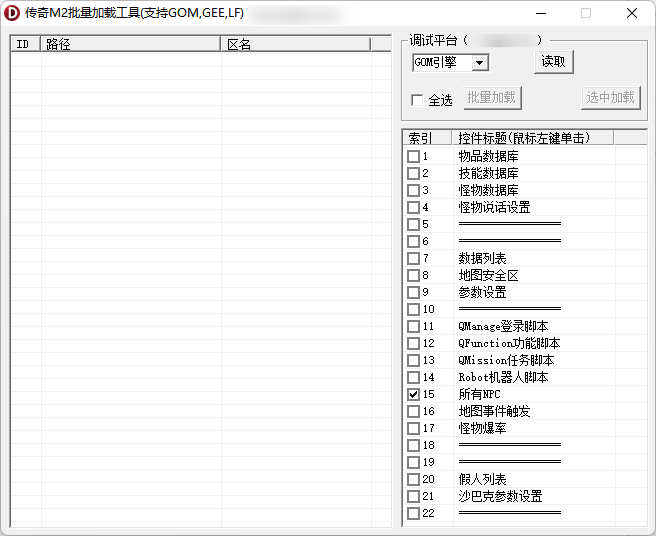The width and height of the screenshot is (656, 536).
Task: Select the 怪物说话设置 label text
Action: pyautogui.click(x=495, y=208)
